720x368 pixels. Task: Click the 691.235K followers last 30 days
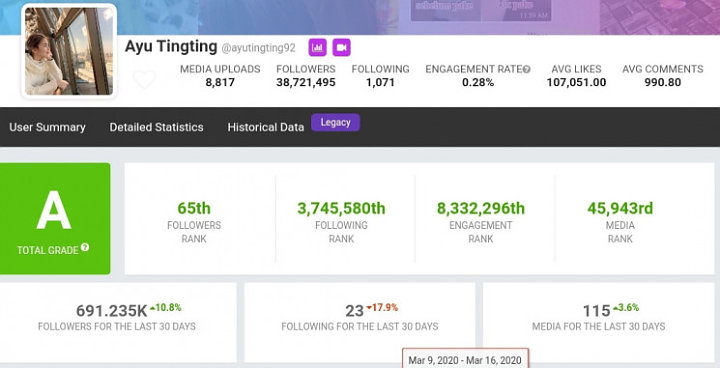(x=112, y=311)
